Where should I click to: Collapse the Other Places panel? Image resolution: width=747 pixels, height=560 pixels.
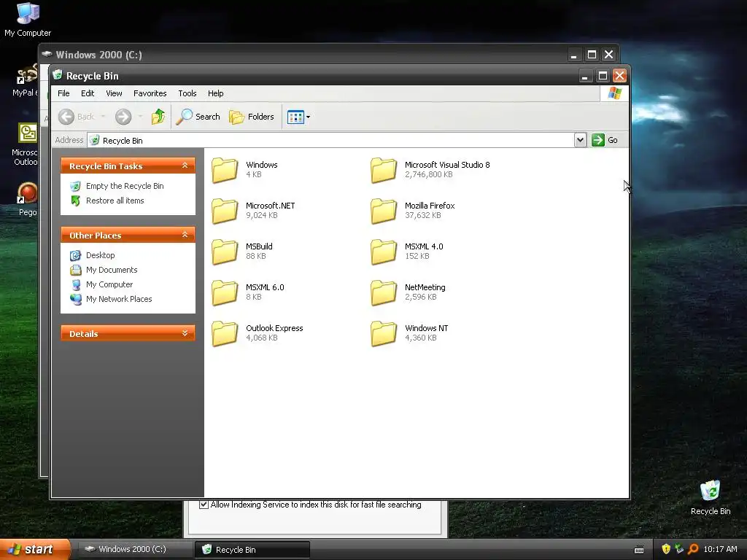point(185,235)
